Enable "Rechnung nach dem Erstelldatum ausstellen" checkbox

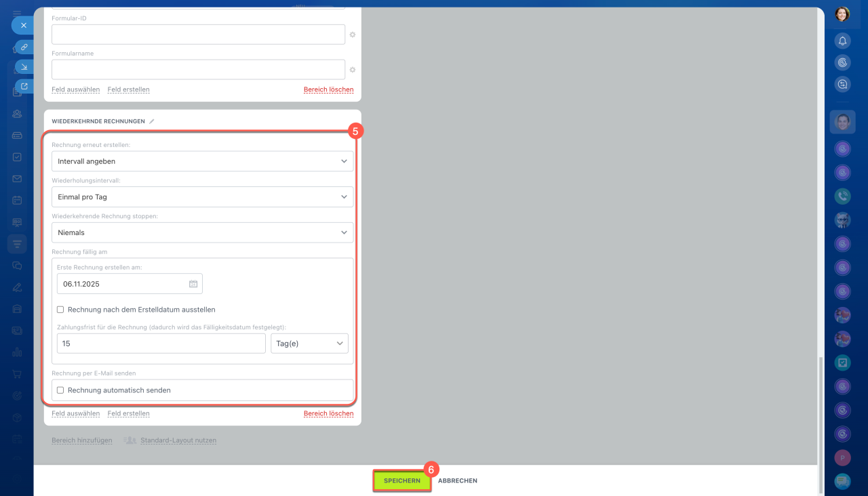pos(60,310)
